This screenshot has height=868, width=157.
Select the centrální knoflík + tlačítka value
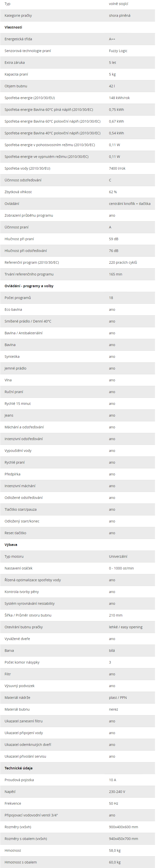tap(130, 204)
